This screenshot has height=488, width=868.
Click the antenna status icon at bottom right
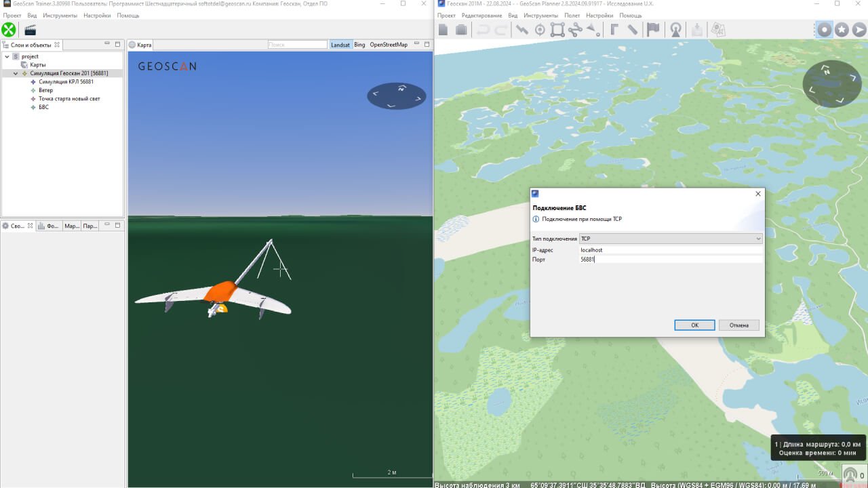pyautogui.click(x=850, y=474)
